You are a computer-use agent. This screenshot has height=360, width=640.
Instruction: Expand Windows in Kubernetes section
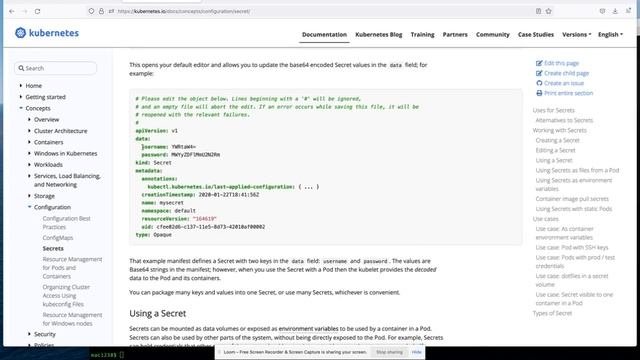[x=29, y=153]
